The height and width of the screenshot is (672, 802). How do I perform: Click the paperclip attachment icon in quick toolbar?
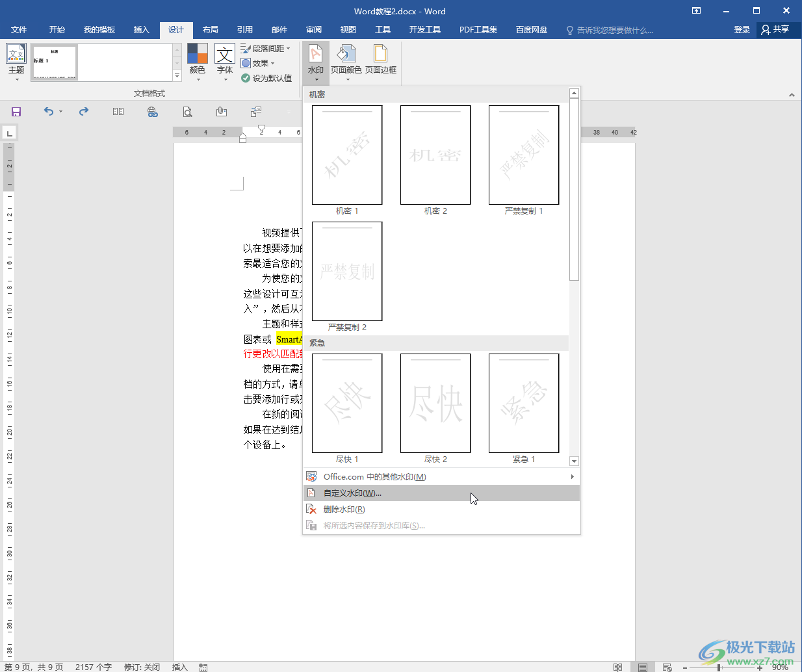coord(222,112)
